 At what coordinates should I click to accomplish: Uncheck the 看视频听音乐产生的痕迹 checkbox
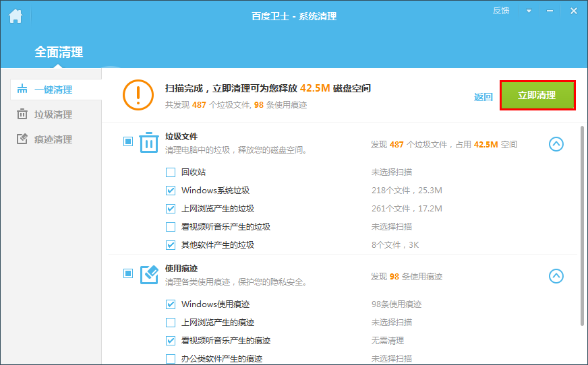tap(171, 341)
